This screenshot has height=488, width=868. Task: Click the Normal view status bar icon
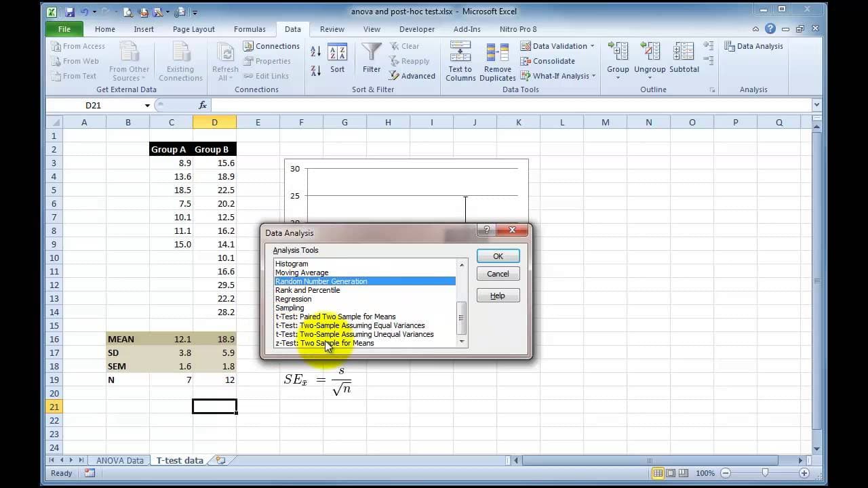[x=656, y=473]
